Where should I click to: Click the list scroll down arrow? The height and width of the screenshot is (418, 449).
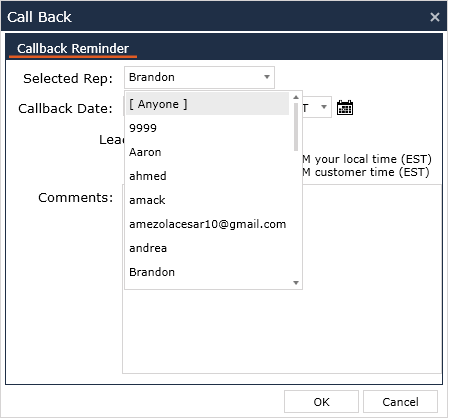[296, 283]
